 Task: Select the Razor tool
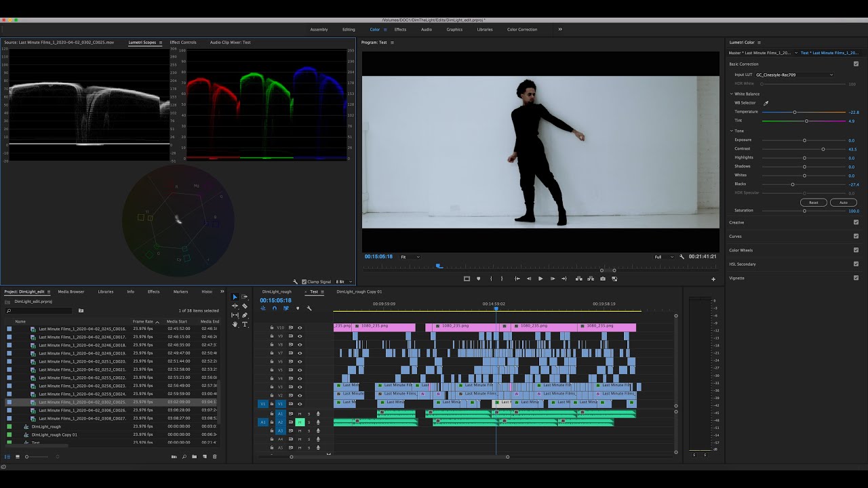[x=245, y=306]
